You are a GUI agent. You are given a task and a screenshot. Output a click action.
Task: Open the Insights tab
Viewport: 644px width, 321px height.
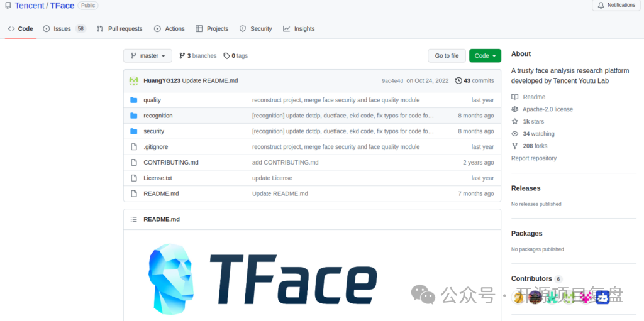point(299,29)
